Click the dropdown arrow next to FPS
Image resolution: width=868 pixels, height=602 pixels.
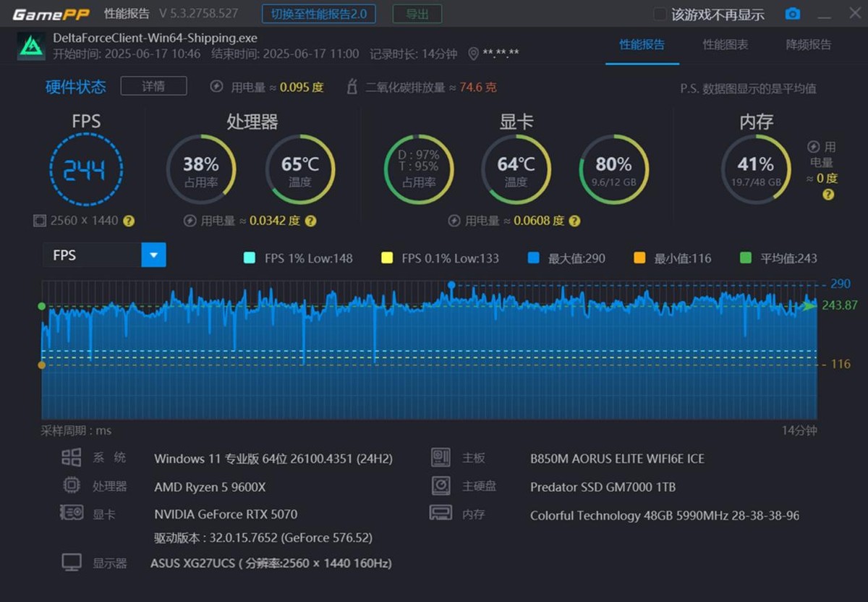point(153,255)
